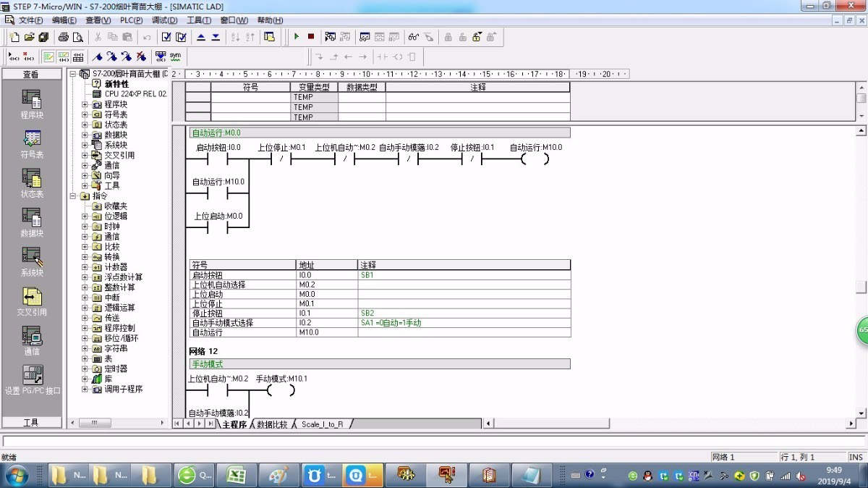Expand the 数据块 tree node
Screen dimensions: 868x488
(85, 135)
